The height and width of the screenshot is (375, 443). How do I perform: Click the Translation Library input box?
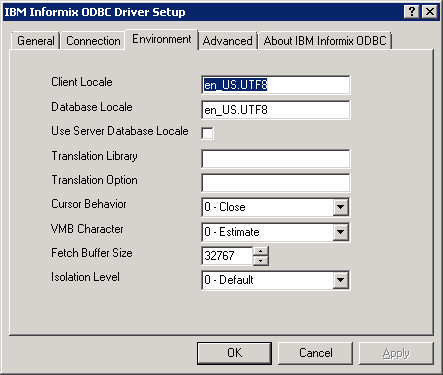coord(276,159)
